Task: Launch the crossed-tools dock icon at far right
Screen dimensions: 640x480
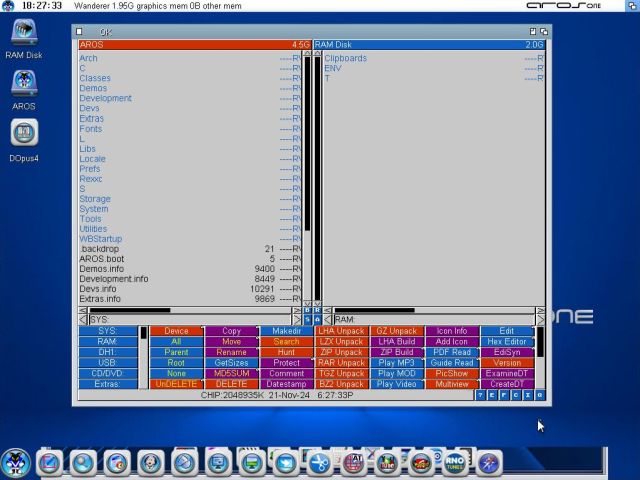Action: coord(489,463)
